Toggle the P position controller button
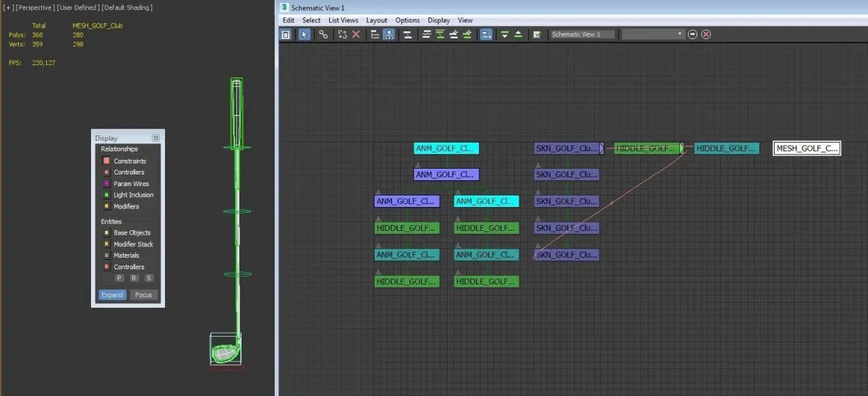 [119, 278]
